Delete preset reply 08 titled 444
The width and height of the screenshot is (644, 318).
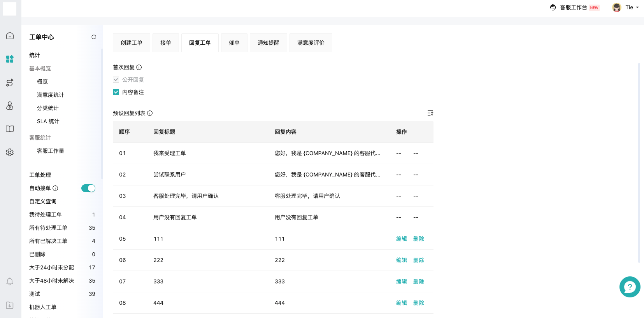coord(419,303)
